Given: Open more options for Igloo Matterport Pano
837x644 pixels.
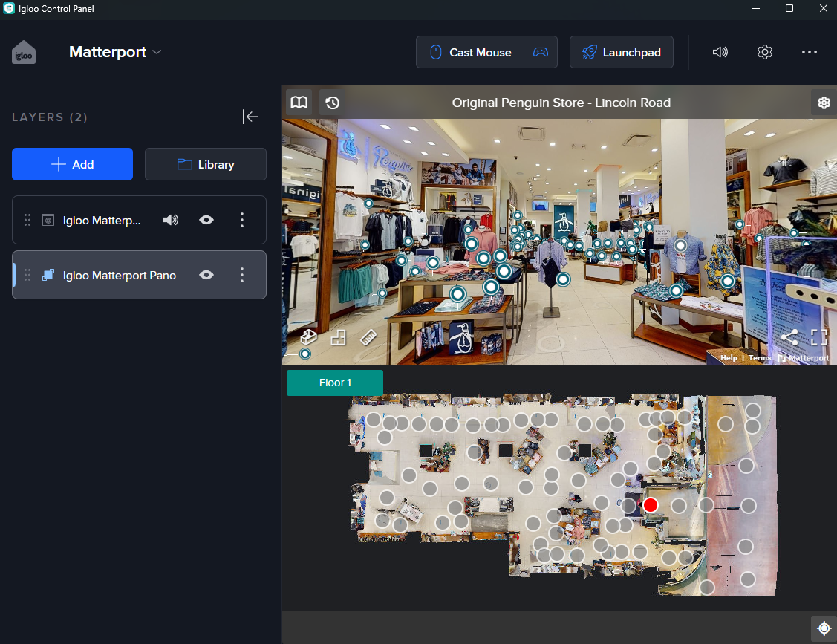Looking at the screenshot, I should click(241, 275).
